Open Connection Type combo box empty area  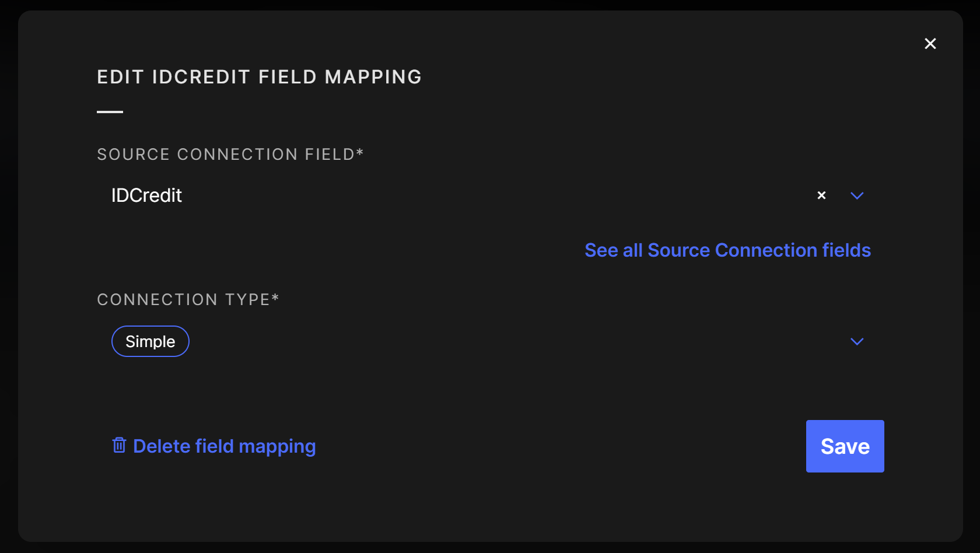496,341
